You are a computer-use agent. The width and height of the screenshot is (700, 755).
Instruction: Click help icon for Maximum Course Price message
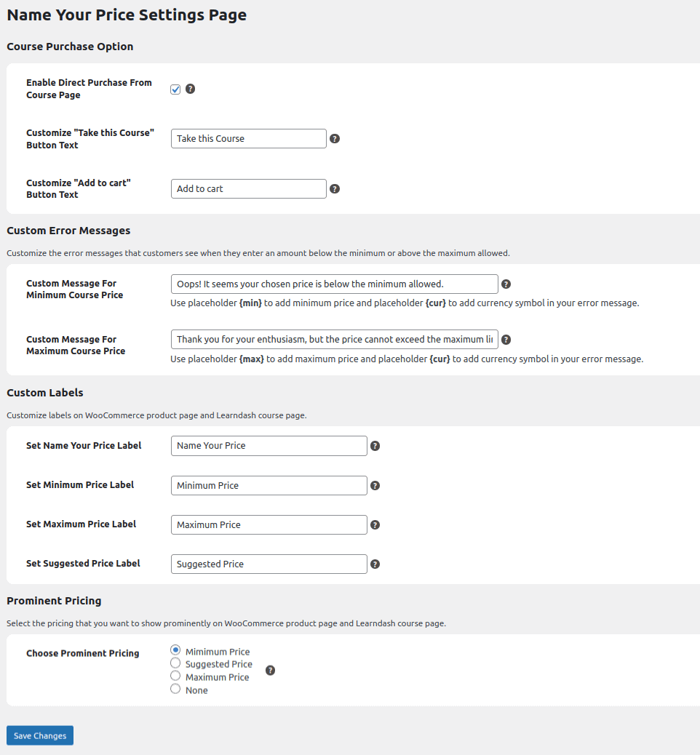506,339
